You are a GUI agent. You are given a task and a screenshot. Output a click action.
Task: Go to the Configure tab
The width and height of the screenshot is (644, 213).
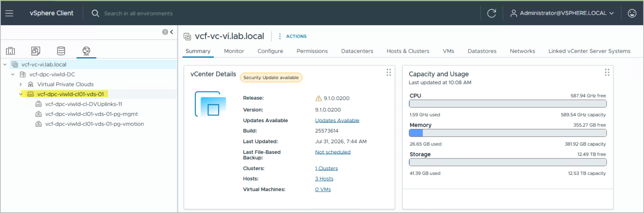click(270, 51)
